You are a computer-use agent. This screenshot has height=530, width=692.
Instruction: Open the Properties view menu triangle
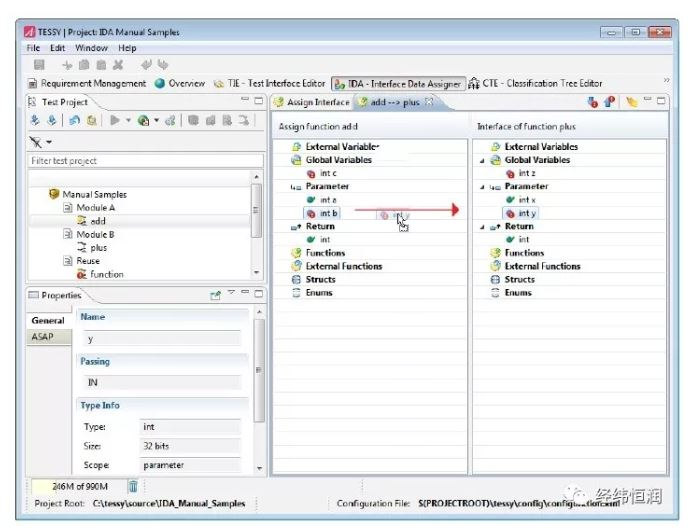pyautogui.click(x=231, y=293)
